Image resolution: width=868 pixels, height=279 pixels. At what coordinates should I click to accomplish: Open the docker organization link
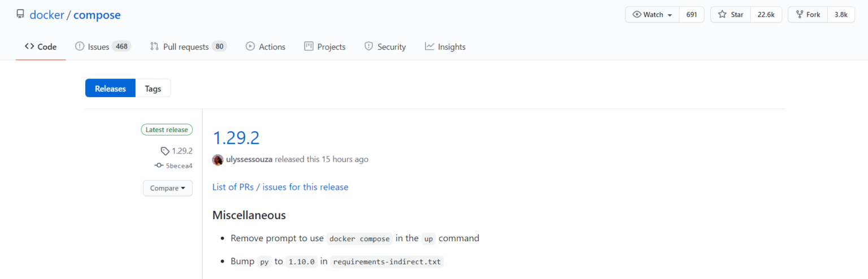pyautogui.click(x=47, y=15)
